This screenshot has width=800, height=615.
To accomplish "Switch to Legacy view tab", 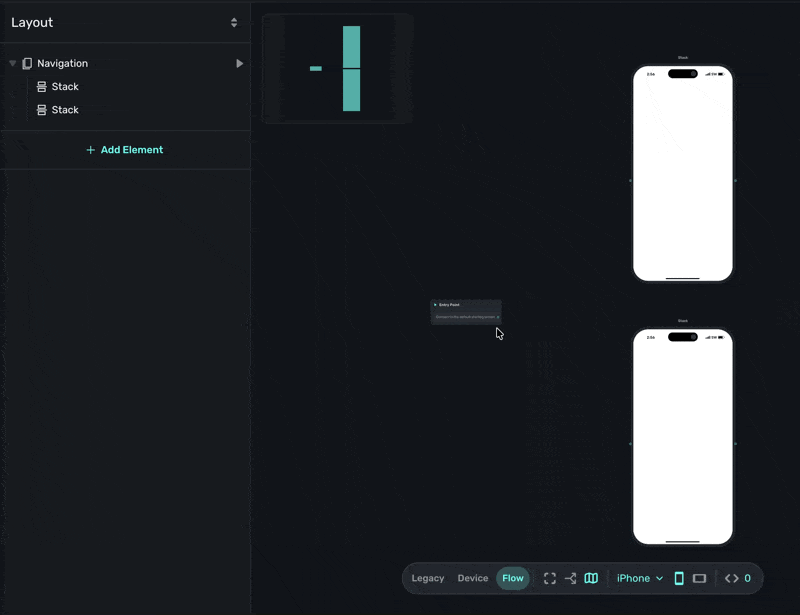I will pyautogui.click(x=428, y=578).
